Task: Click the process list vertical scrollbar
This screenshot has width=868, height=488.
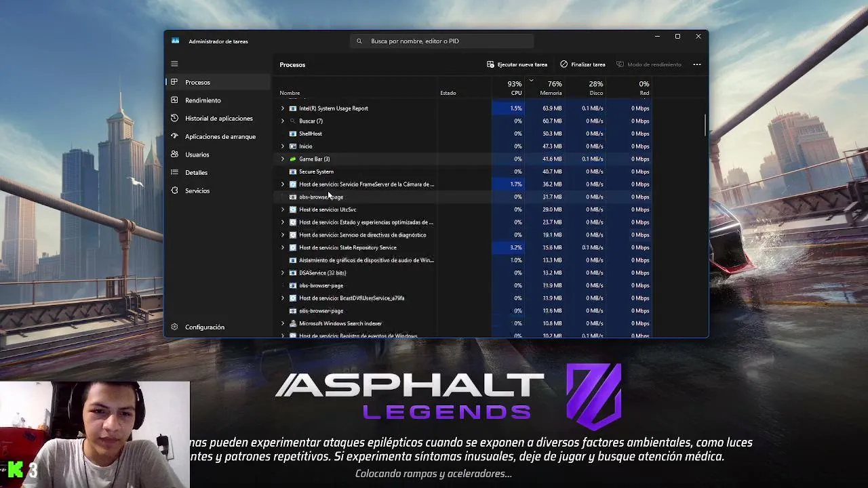Action: point(705,125)
